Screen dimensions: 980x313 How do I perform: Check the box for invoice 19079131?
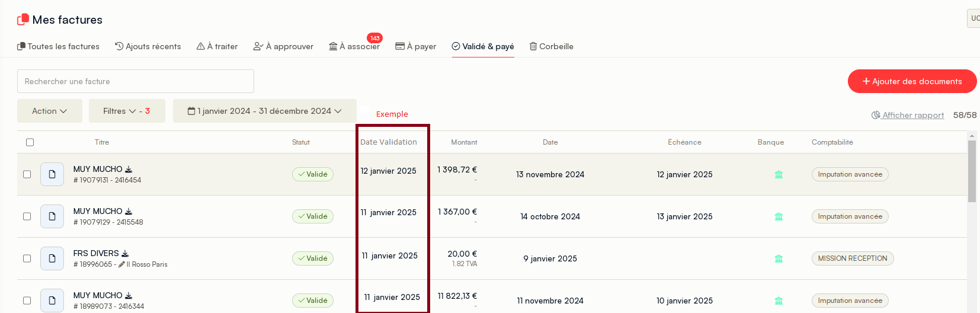(27, 174)
